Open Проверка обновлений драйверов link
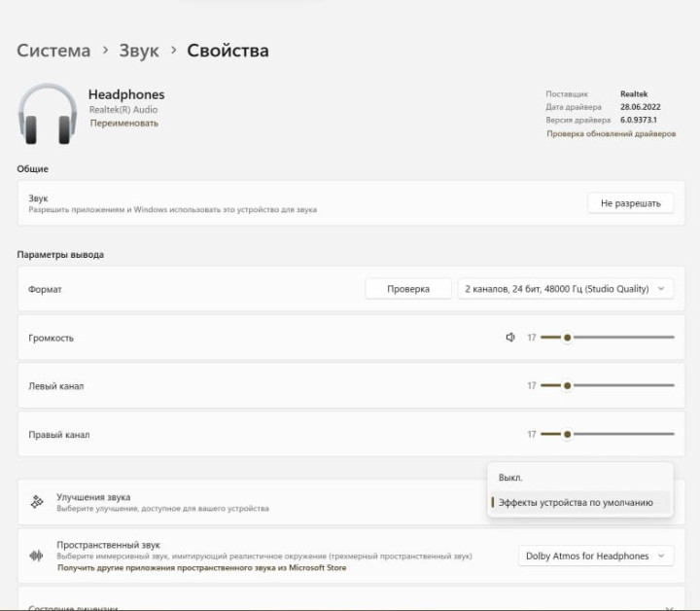This screenshot has width=700, height=611. pos(611,133)
